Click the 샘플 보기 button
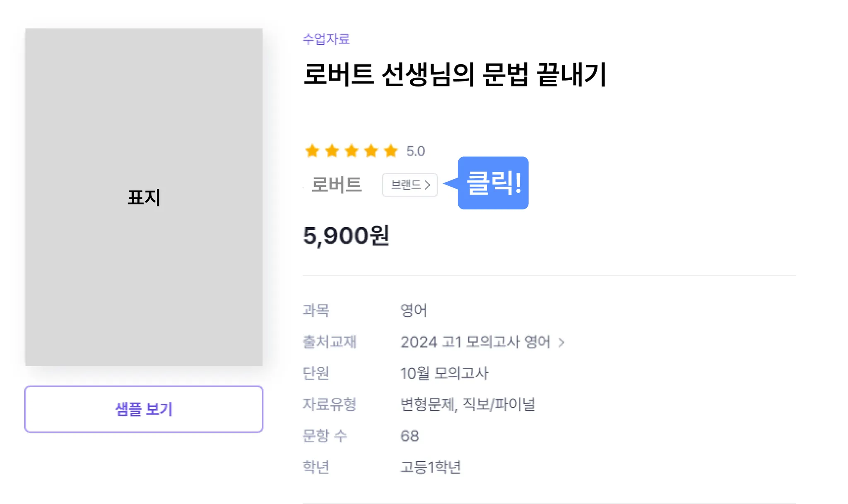 [x=144, y=409]
